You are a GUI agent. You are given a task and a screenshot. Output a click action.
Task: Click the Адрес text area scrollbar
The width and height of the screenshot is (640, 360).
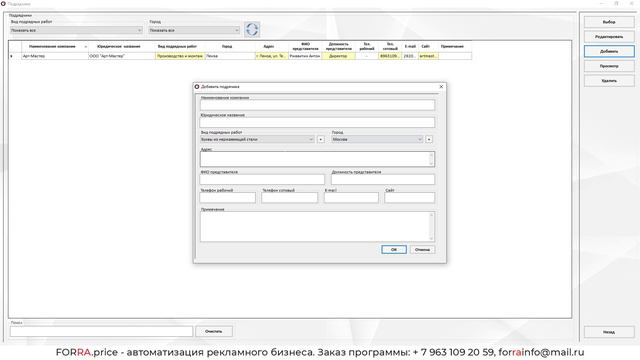click(x=431, y=159)
